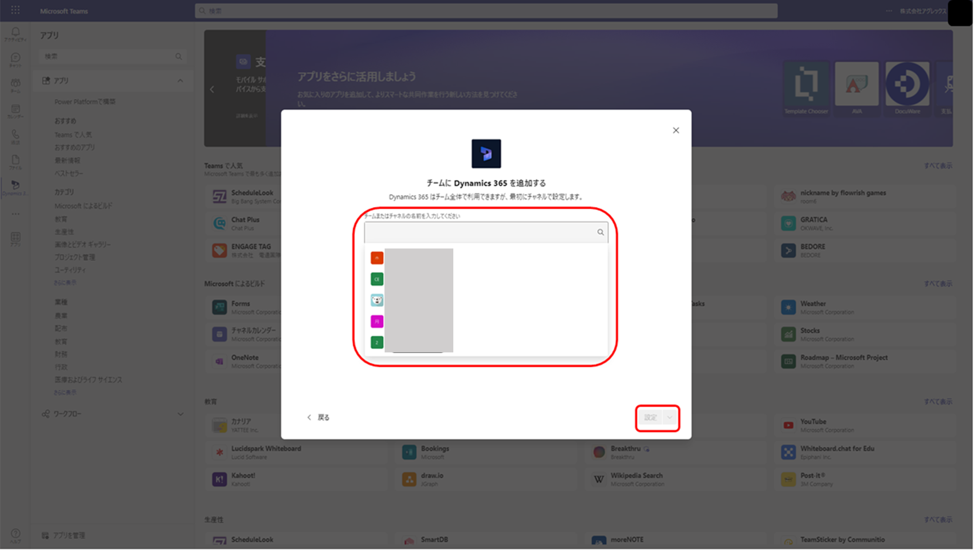Click the Bookings app icon
This screenshot has width=980, height=553.
pyautogui.click(x=409, y=452)
